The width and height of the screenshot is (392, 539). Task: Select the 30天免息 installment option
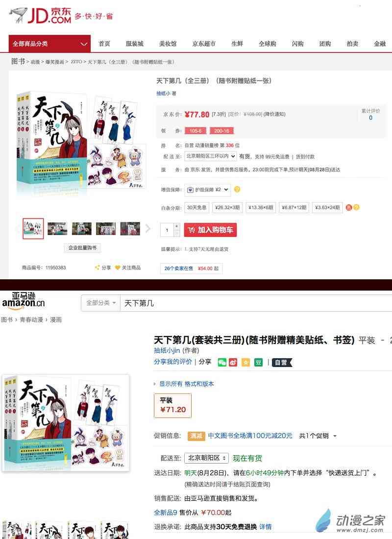(196, 208)
